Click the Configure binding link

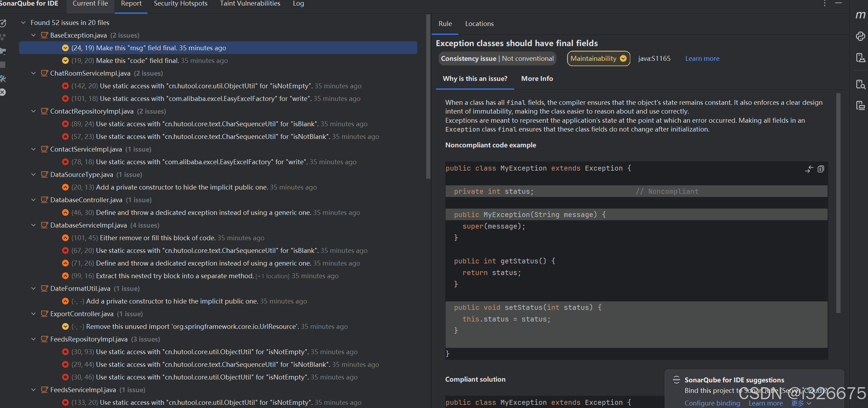(712, 403)
